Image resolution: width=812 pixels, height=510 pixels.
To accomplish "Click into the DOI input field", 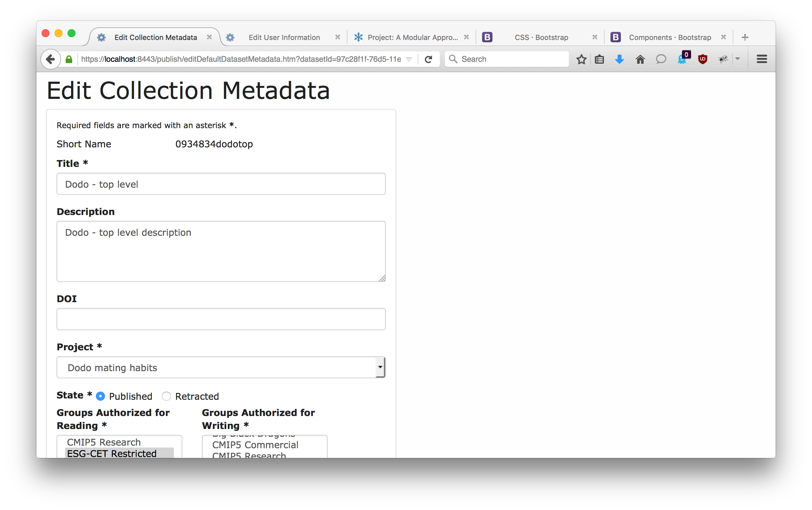I will click(x=221, y=319).
